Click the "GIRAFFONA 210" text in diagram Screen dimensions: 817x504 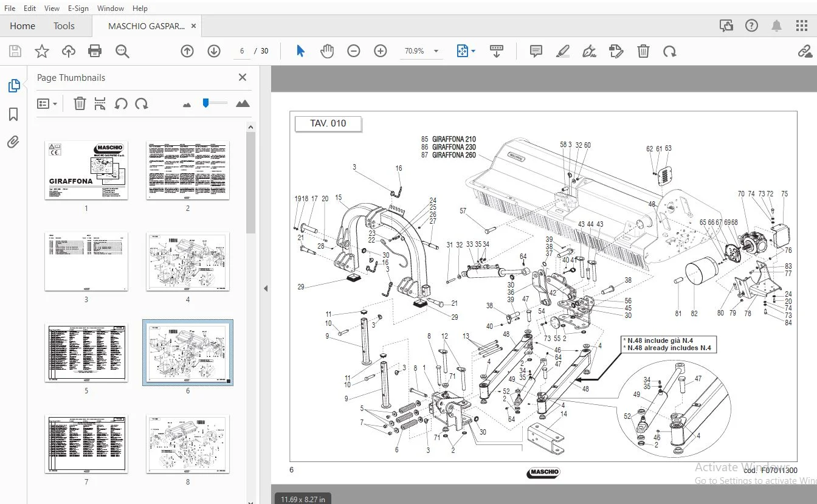click(454, 139)
